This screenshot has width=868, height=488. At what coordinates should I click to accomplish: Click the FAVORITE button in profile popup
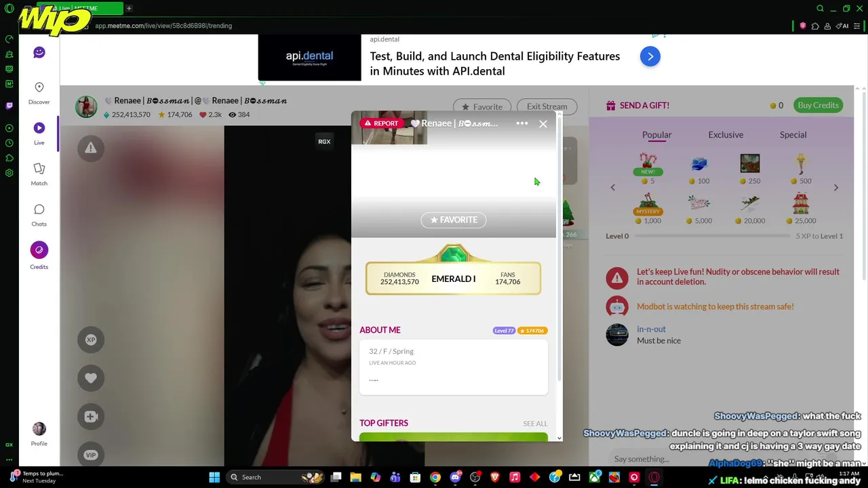[454, 220]
